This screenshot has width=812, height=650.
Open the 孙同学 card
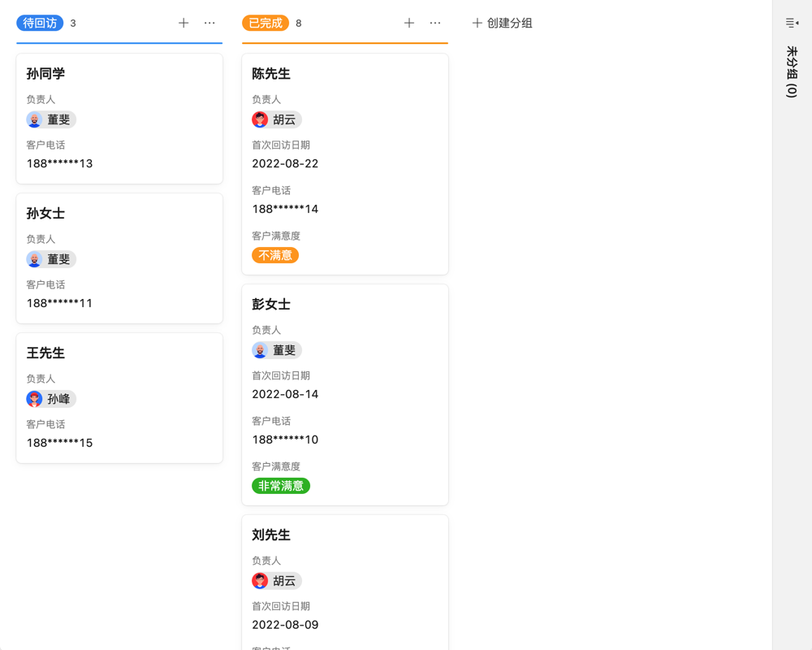point(119,73)
